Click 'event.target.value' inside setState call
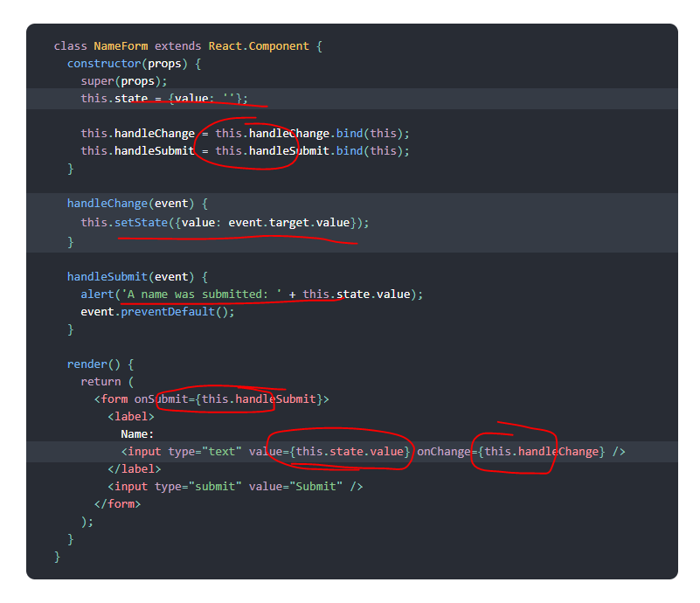The width and height of the screenshot is (700, 603). click(x=289, y=223)
